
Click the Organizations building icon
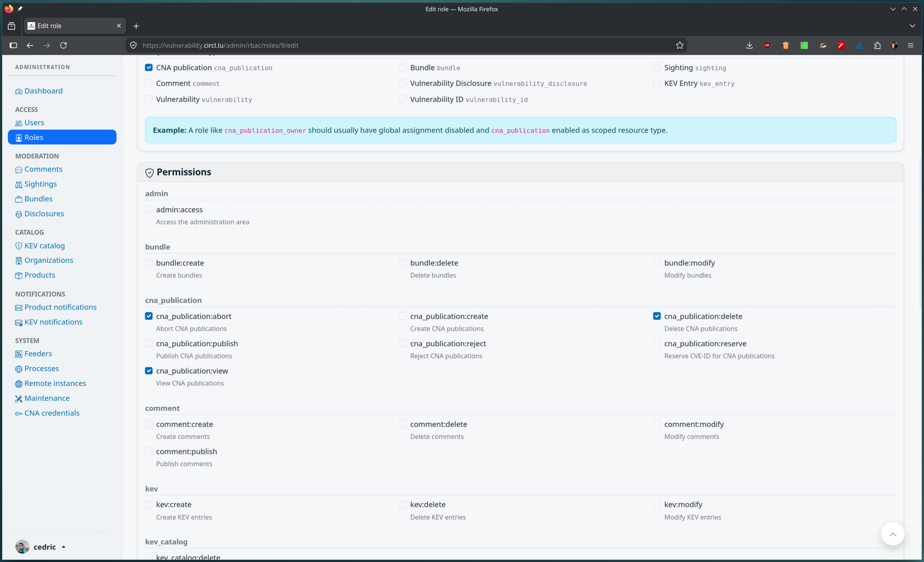[18, 261]
